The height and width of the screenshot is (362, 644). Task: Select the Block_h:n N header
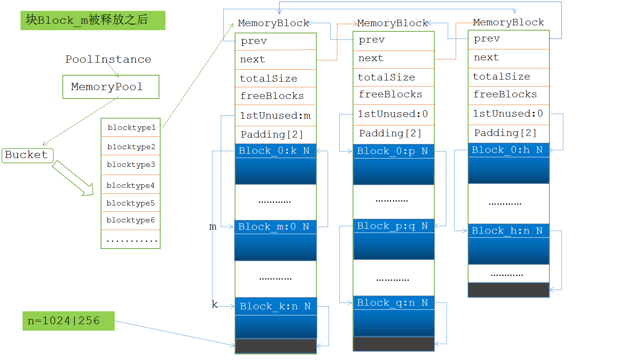(508, 231)
